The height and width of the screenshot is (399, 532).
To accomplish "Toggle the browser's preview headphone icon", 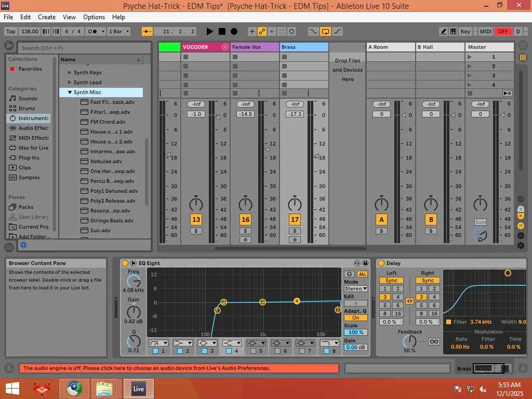I will [23, 245].
